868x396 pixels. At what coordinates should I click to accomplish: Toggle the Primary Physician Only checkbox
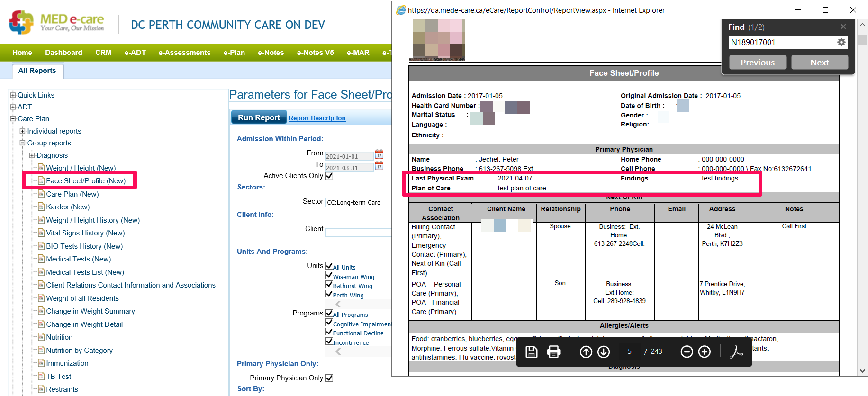[x=329, y=378]
